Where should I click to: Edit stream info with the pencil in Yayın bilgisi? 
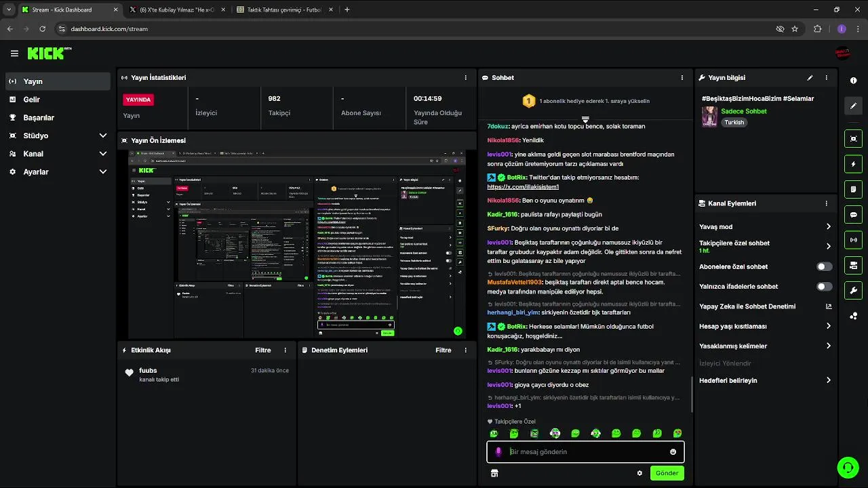810,78
